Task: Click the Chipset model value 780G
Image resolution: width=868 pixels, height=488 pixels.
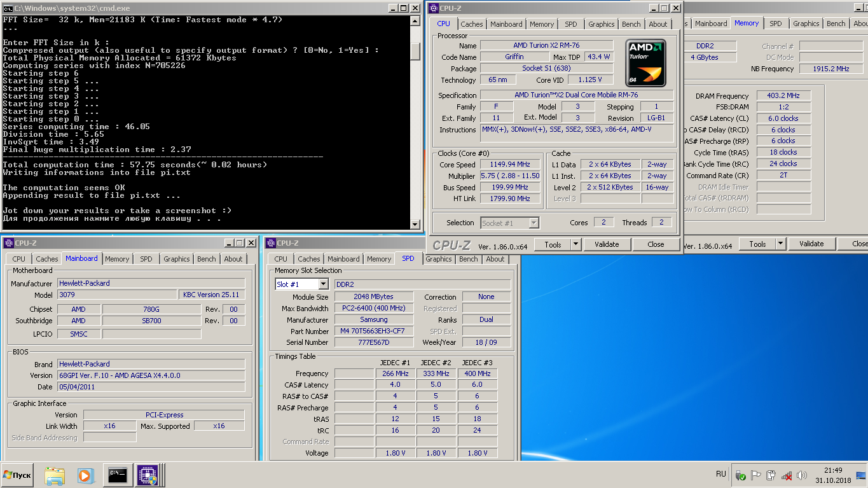Action: coord(151,309)
